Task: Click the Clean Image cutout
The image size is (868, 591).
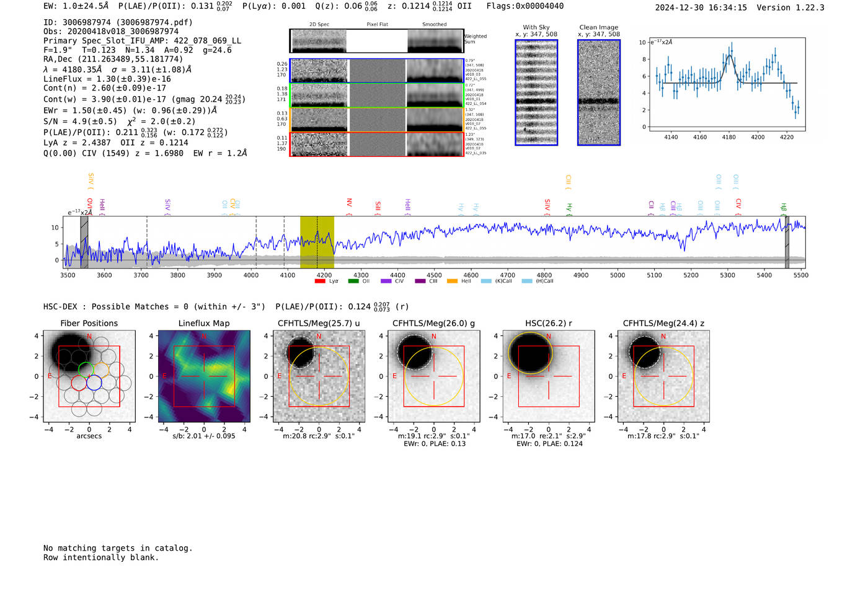Action: (x=599, y=92)
